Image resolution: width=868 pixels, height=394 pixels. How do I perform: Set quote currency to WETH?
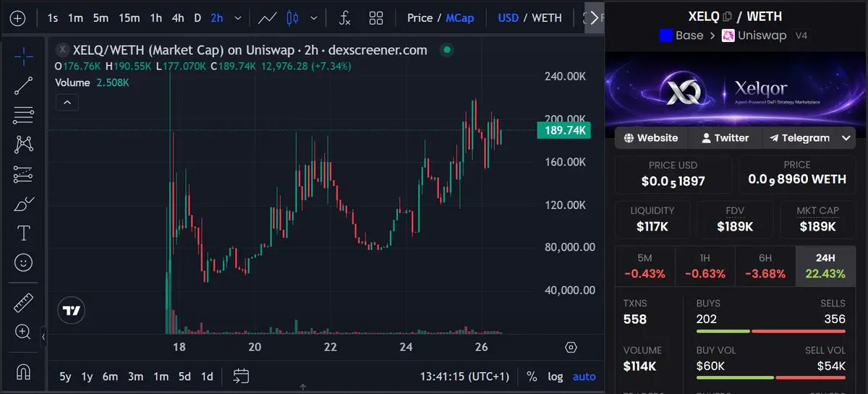tap(547, 18)
